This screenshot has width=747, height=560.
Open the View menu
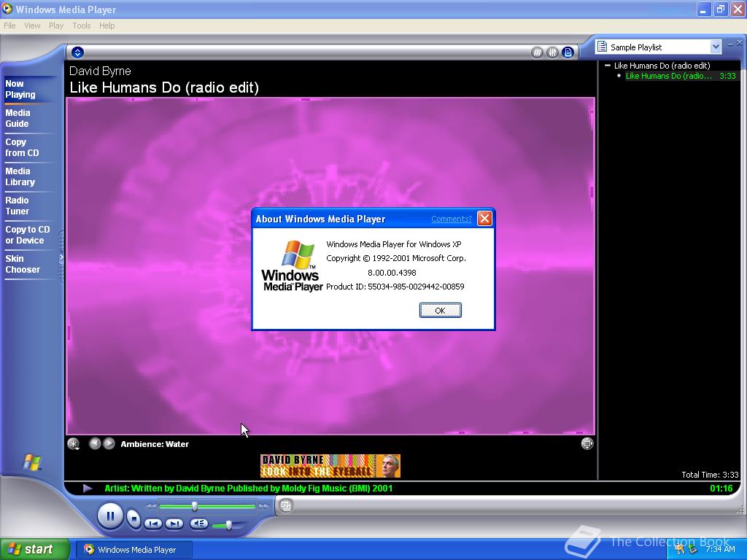32,26
